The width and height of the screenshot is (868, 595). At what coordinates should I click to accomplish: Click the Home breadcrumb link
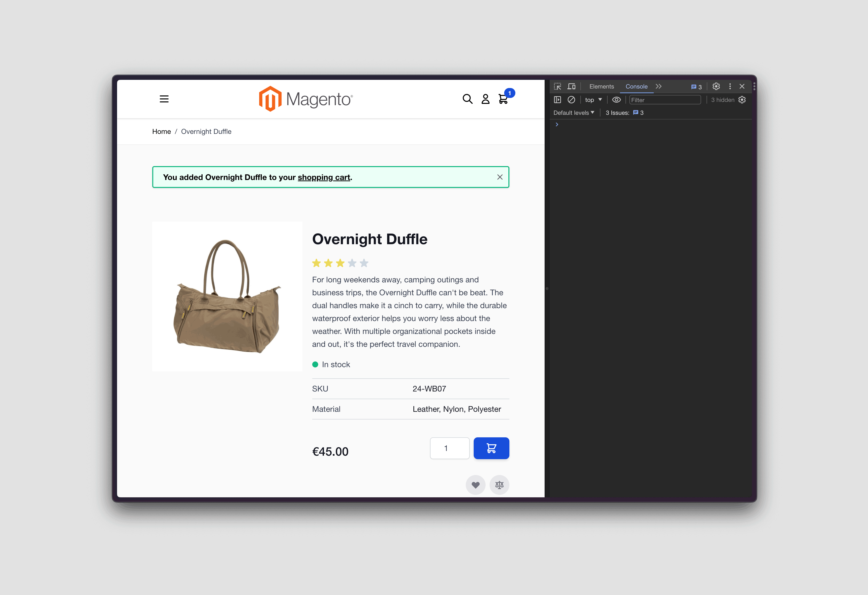point(161,131)
